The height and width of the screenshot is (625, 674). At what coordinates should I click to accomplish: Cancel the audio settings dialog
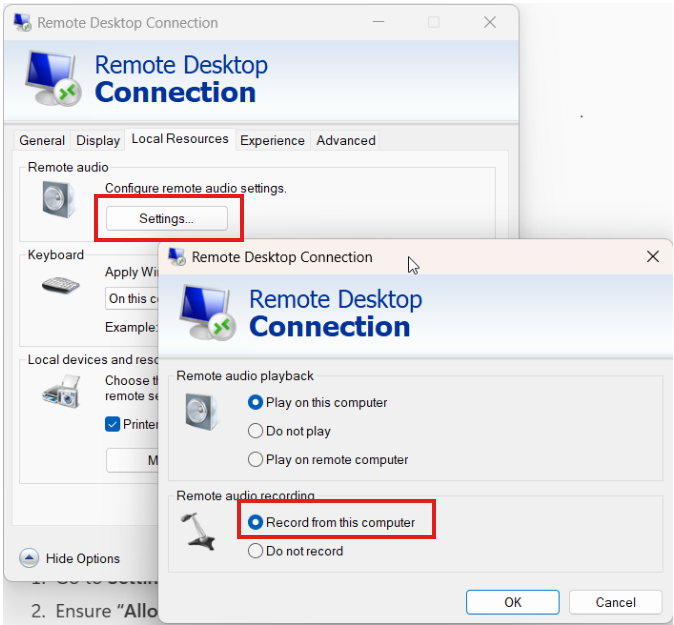(616, 602)
